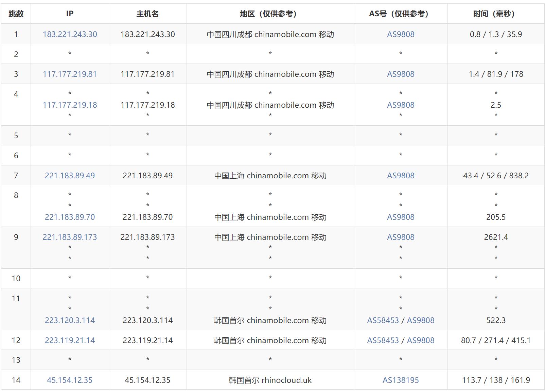This screenshot has width=545, height=392.
Task: Open IP link 117.177.219.81
Action: point(70,74)
